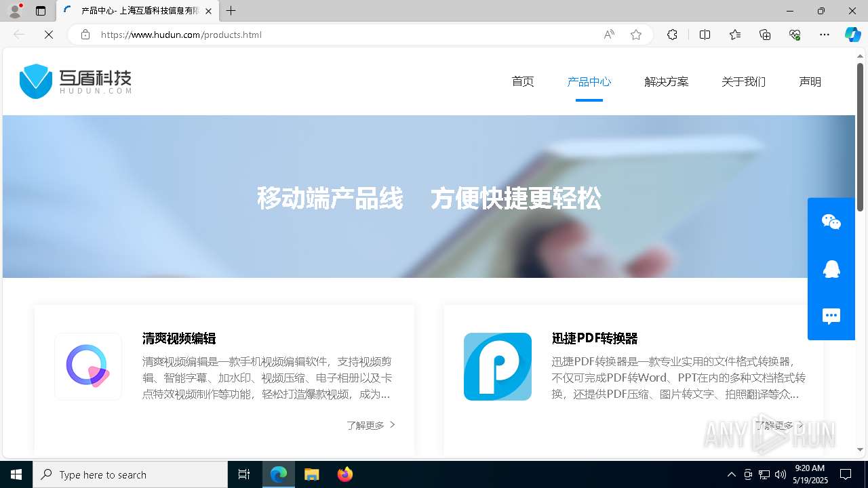Click the Type here to search box
This screenshot has height=488, width=868.
130,474
